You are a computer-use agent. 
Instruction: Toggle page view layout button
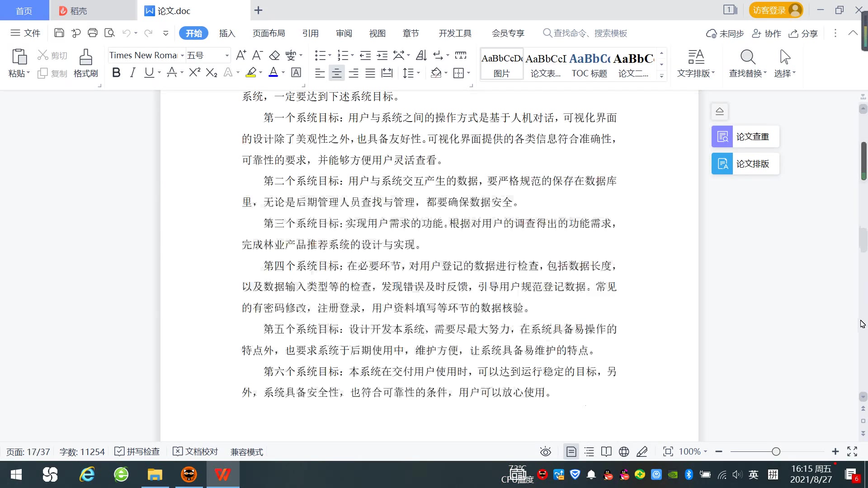tap(571, 451)
